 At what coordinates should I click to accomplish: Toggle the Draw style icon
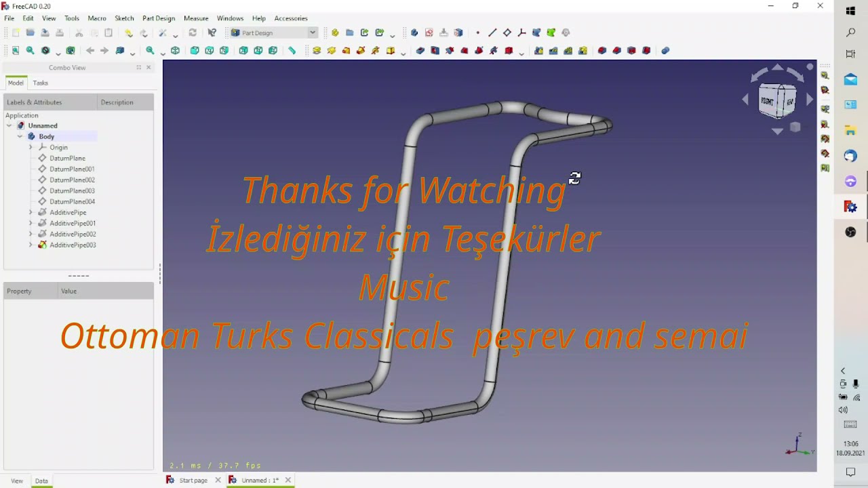click(45, 50)
